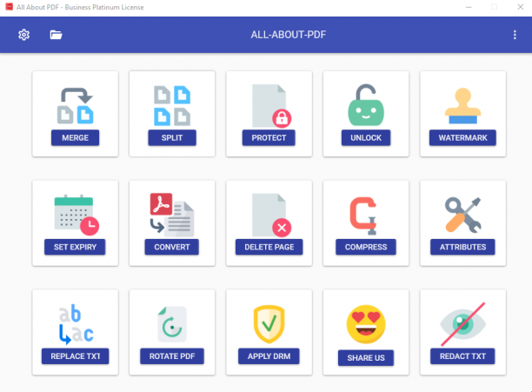The image size is (532, 392).
Task: Click the Protect padlock document icon
Action: (x=271, y=105)
